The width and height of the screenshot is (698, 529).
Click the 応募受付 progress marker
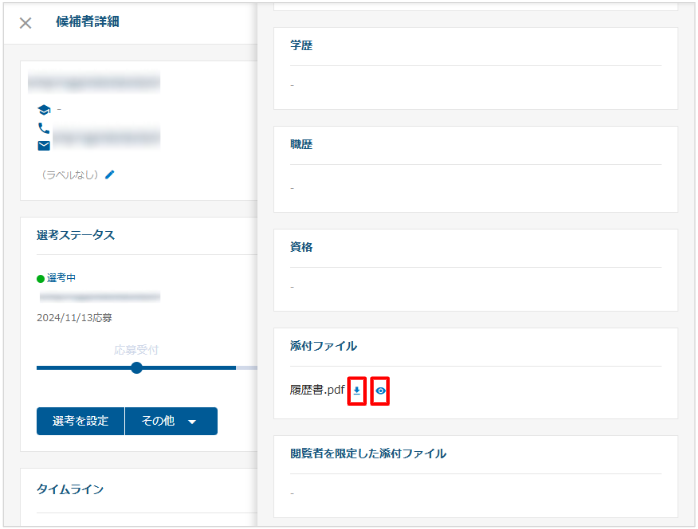click(x=136, y=367)
